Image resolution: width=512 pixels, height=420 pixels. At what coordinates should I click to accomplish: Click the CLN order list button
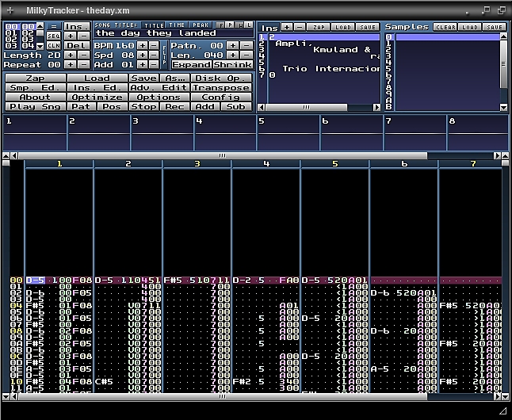point(53,45)
